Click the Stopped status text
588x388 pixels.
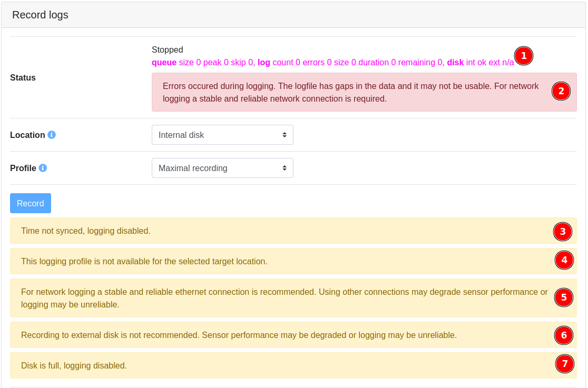tap(168, 50)
